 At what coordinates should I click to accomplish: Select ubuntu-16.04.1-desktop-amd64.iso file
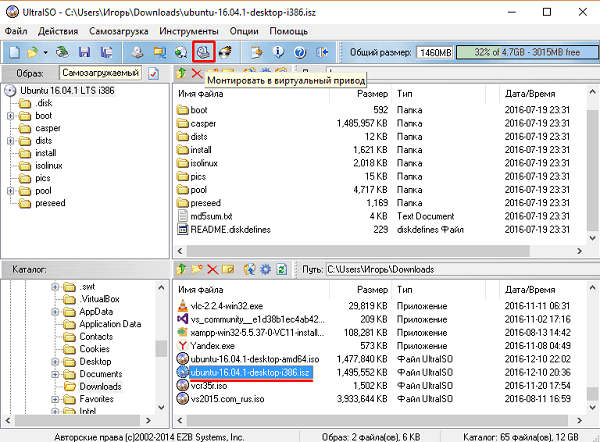coord(247,357)
